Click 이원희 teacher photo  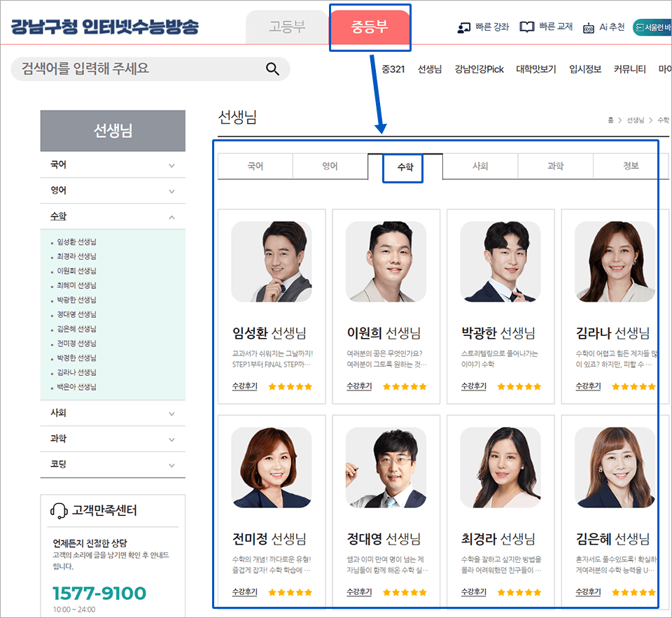pyautogui.click(x=386, y=262)
